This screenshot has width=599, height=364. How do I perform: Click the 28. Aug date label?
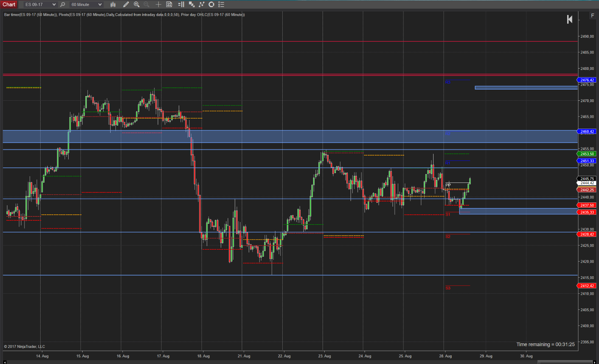445,356
